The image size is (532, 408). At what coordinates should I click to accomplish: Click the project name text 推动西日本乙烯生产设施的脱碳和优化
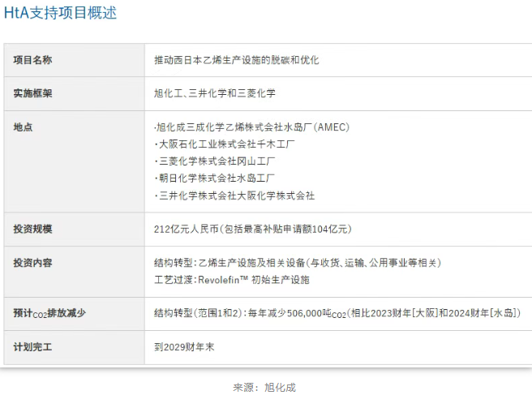click(236, 60)
